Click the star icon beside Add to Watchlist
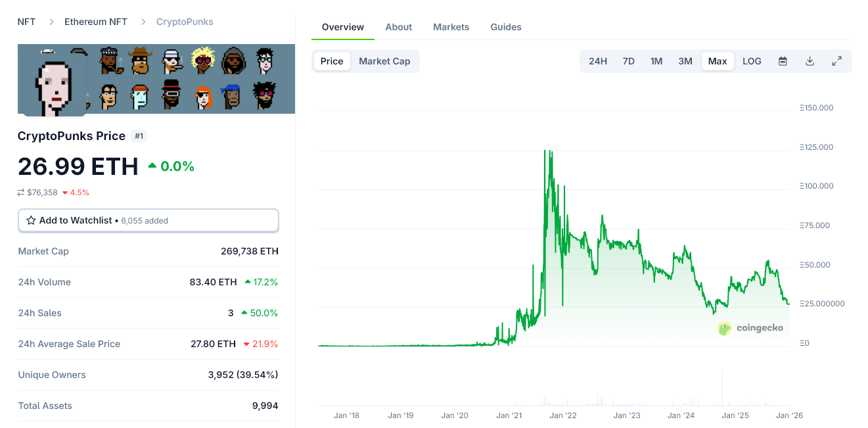This screenshot has width=868, height=428. pos(31,220)
